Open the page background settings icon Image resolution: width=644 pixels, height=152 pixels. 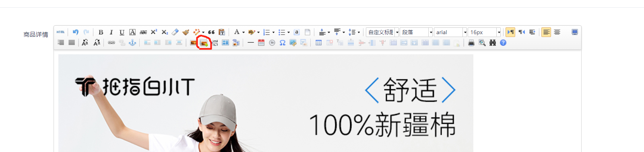[x=236, y=43]
